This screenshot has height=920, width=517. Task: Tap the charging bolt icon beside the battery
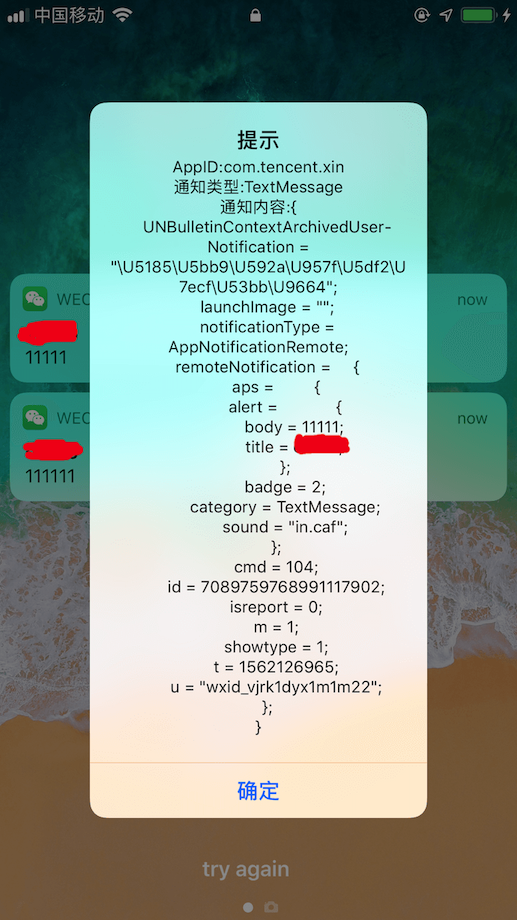coord(506,15)
